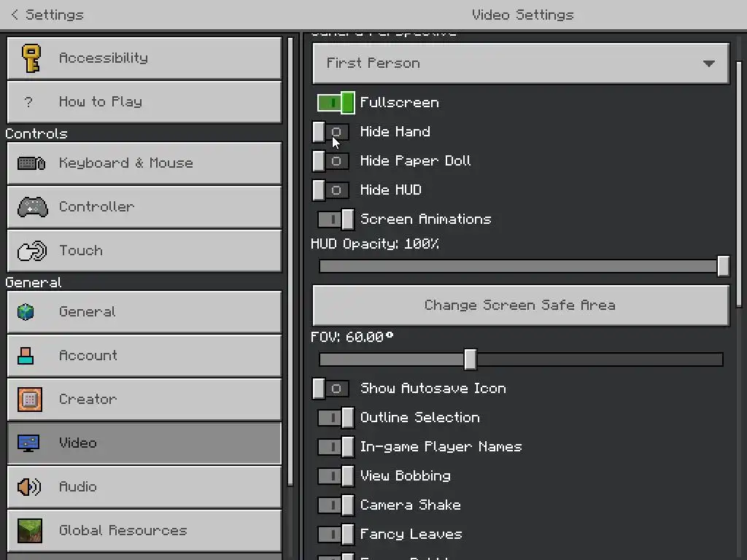Click the golden key Accessibility icon

click(x=31, y=58)
